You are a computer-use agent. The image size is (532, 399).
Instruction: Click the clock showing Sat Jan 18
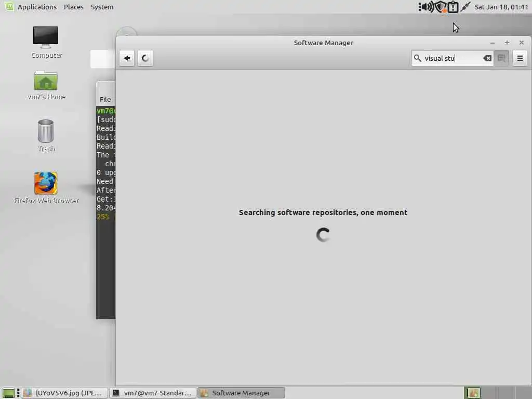click(501, 7)
